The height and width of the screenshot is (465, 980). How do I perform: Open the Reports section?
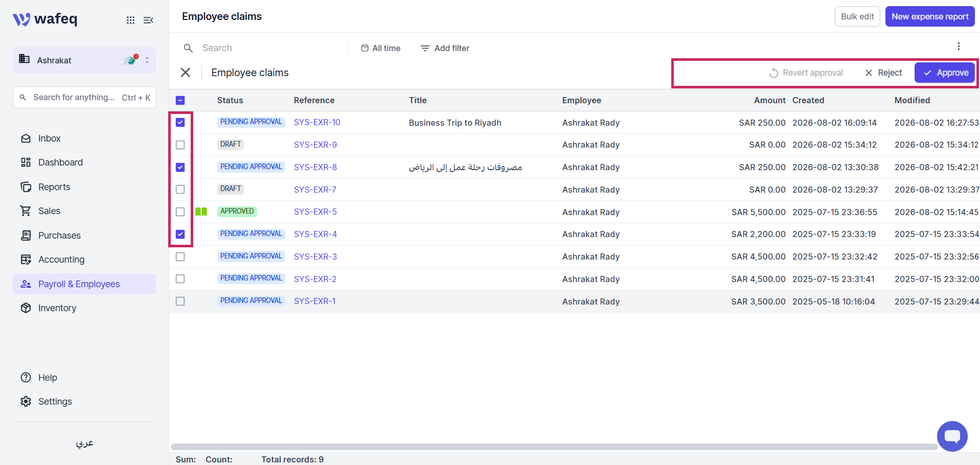pos(84,187)
